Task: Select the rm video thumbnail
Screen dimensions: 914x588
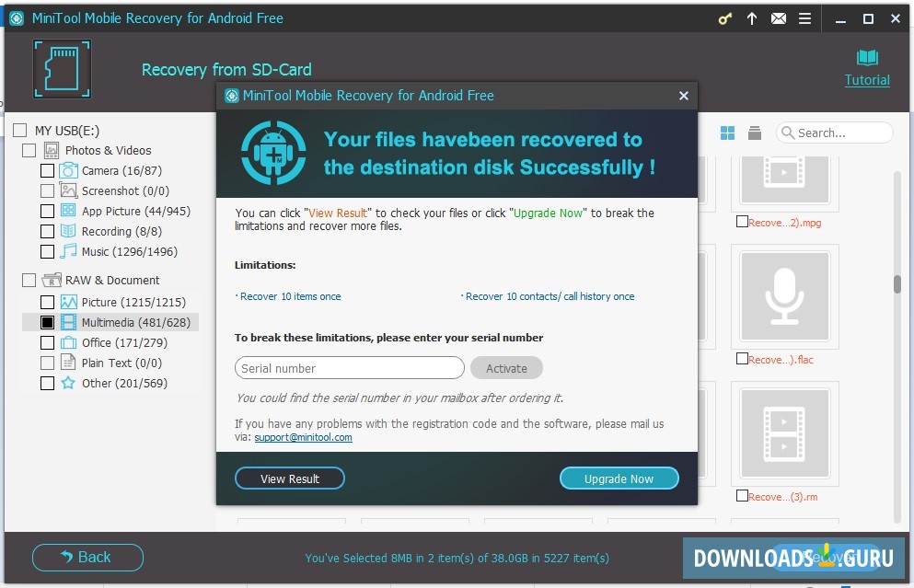Action: 784,433
